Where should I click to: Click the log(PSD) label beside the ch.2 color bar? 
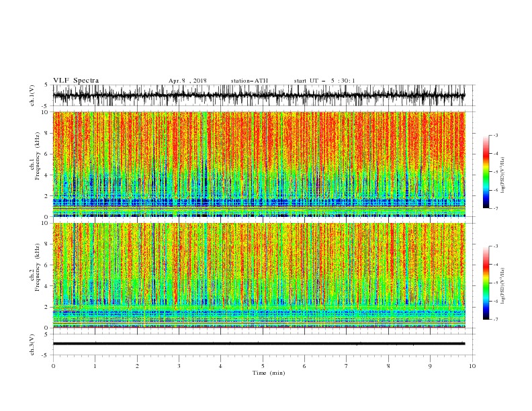[502, 286]
